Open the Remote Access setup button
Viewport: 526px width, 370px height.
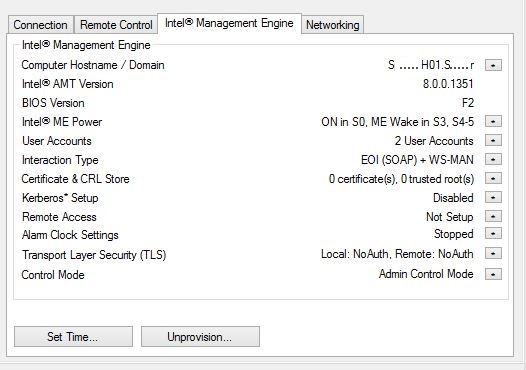493,216
